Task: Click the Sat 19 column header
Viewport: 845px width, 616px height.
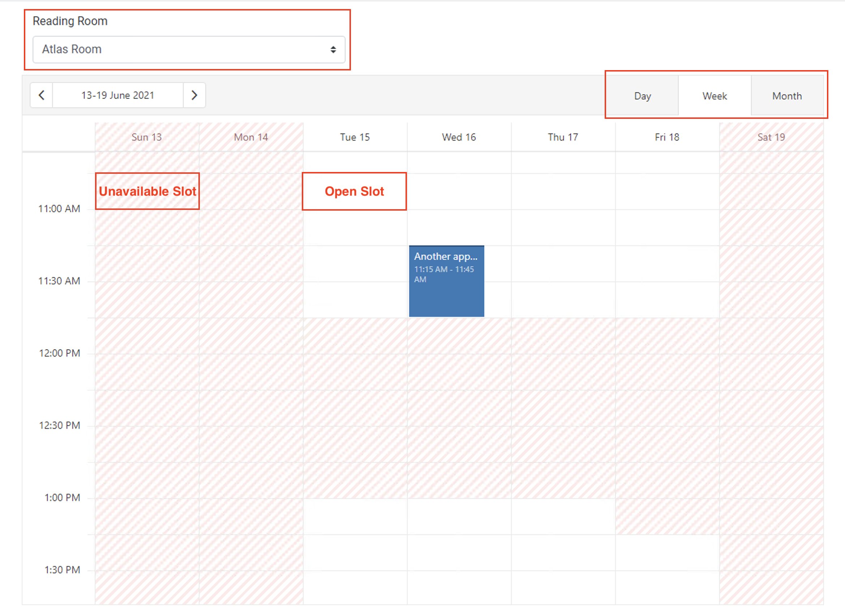Action: (771, 137)
